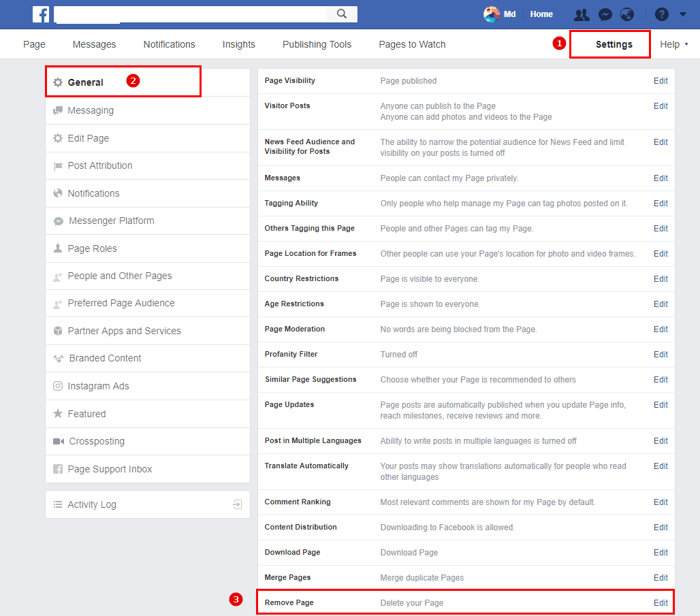The width and height of the screenshot is (700, 616).
Task: Click the Help question mark icon
Action: tap(662, 15)
